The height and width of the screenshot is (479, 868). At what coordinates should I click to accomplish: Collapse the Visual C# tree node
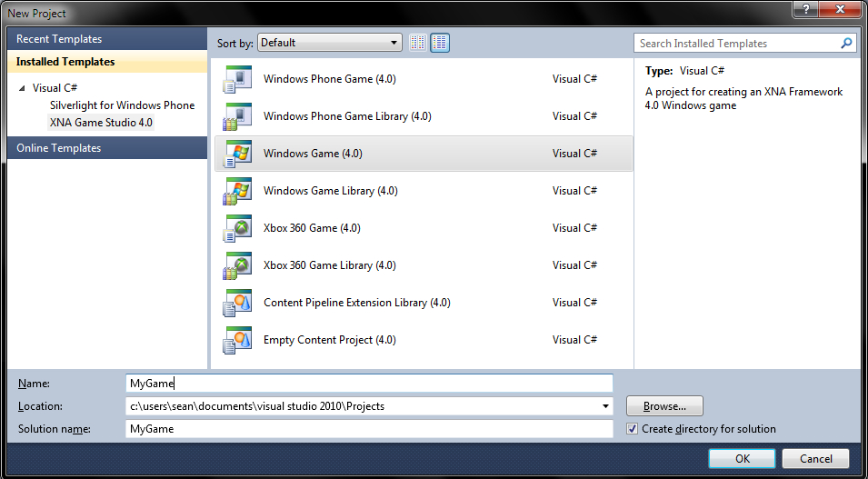coord(22,88)
